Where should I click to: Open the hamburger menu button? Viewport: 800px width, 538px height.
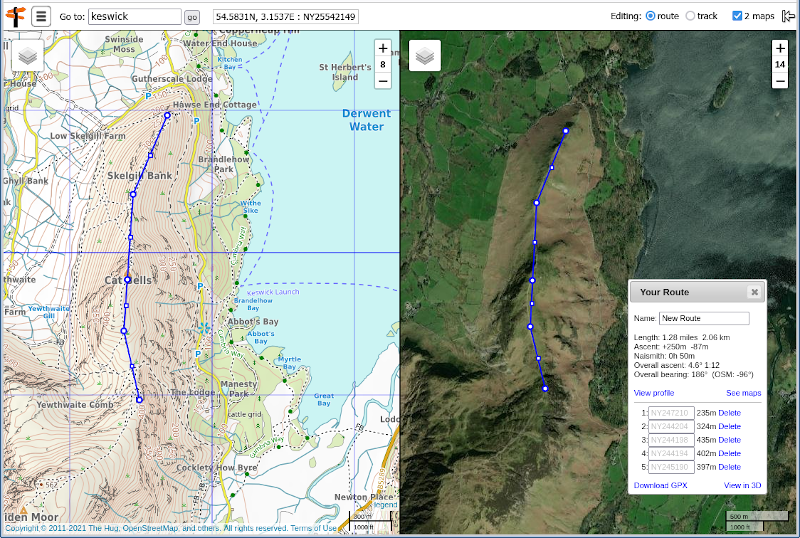point(41,16)
